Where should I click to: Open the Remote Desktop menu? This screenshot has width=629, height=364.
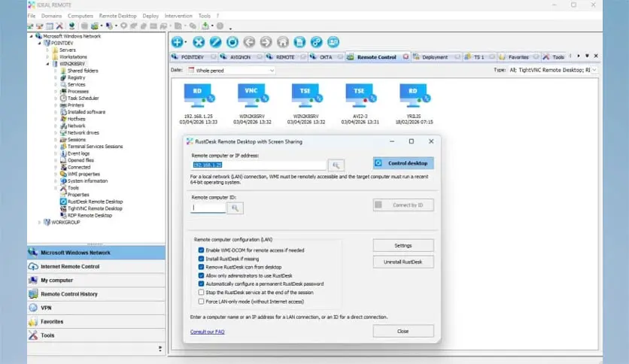(x=117, y=16)
